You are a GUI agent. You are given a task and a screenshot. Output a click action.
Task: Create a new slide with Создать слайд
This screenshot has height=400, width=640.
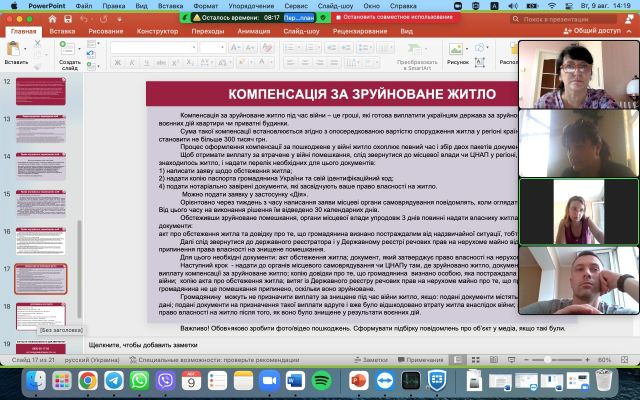tap(67, 49)
